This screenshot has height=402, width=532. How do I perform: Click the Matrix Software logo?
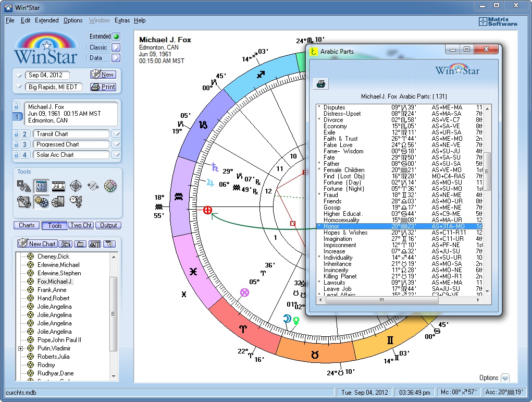pos(498,22)
